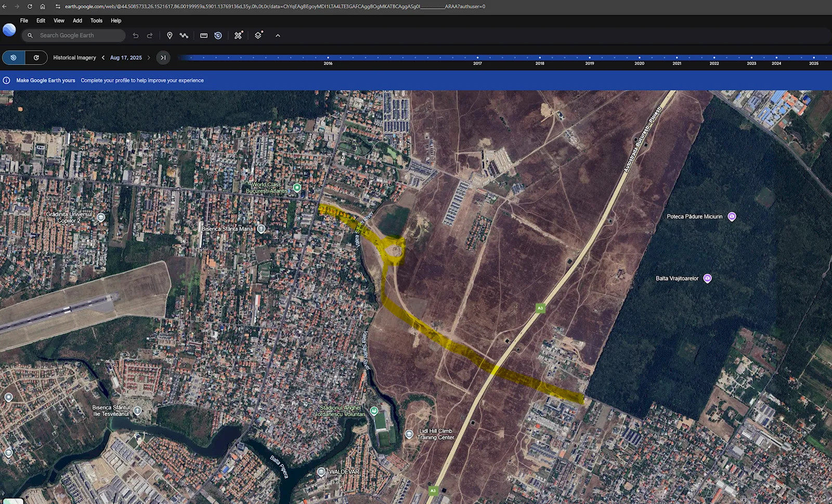Go to next imagery date
This screenshot has height=504, width=832.
click(149, 58)
